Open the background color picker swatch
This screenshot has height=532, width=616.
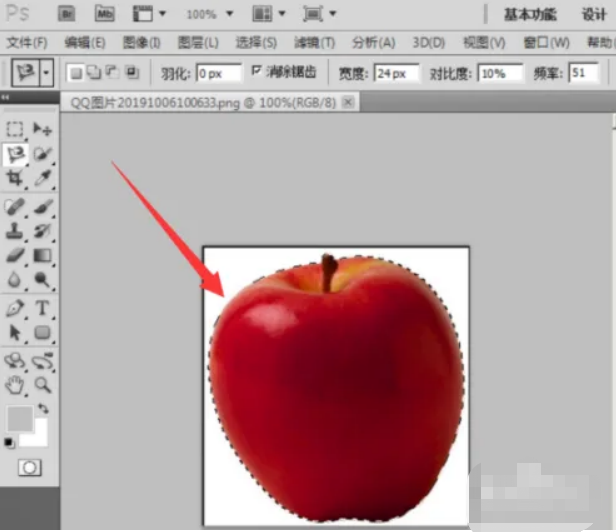[39, 436]
